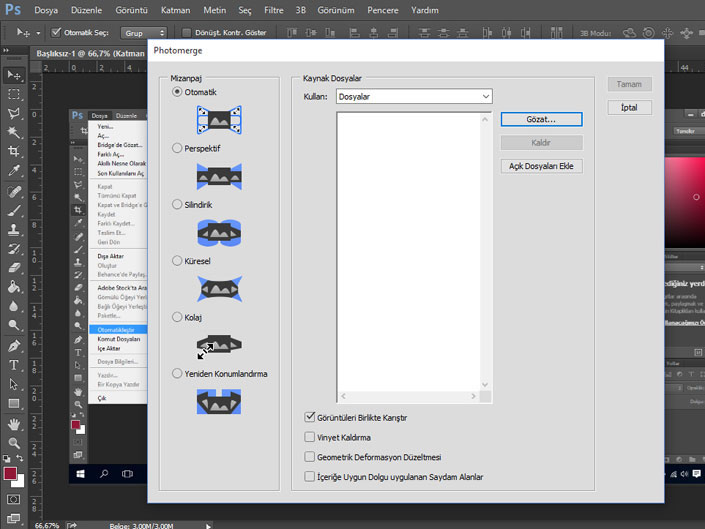Choose the Küresel layout option
Screen dimensions: 705x529
click(x=177, y=261)
